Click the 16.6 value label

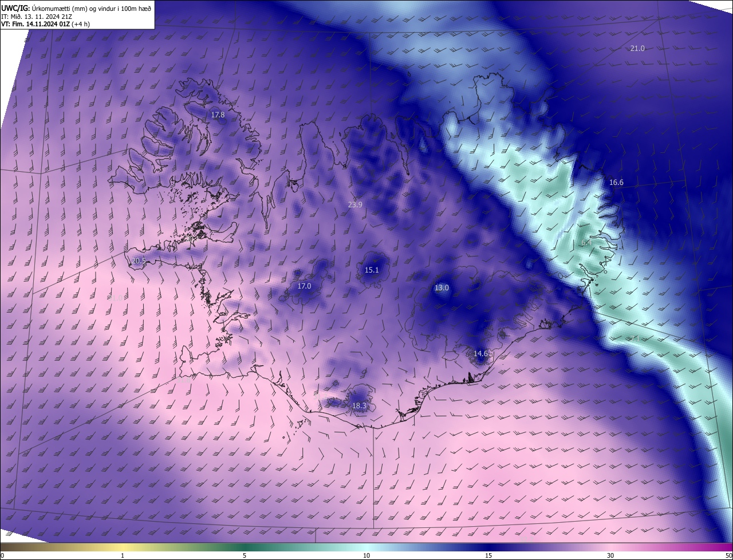tap(616, 183)
